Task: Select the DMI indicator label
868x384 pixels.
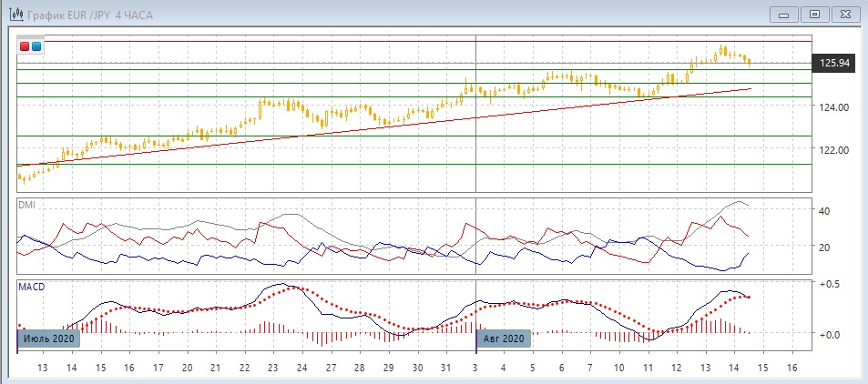Action: pos(26,205)
